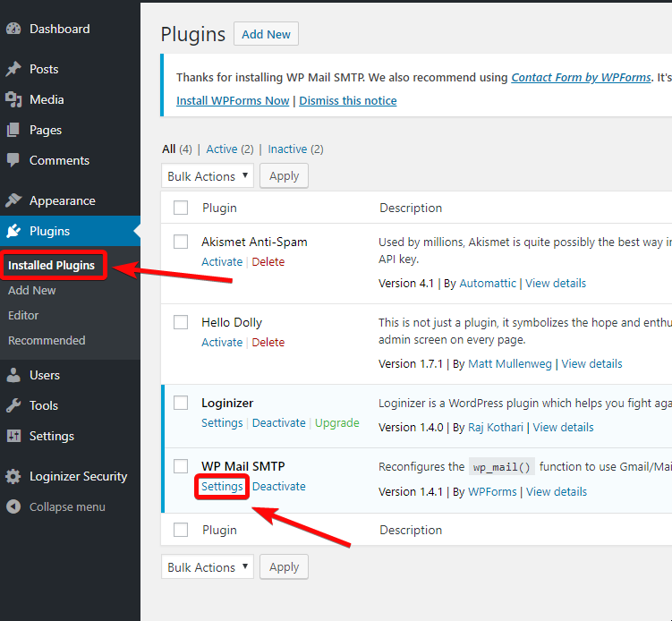Image resolution: width=672 pixels, height=621 pixels.
Task: Click the Loginizer Security gear icon
Action: [x=13, y=476]
